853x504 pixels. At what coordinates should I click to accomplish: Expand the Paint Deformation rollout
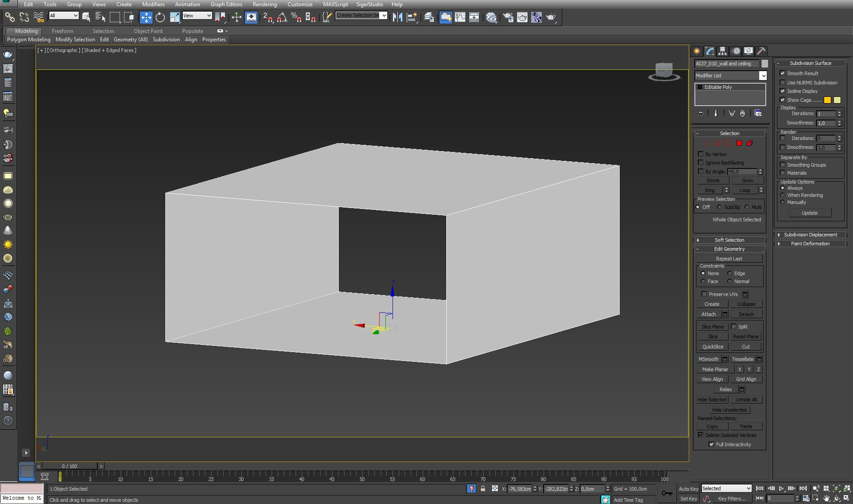click(810, 244)
